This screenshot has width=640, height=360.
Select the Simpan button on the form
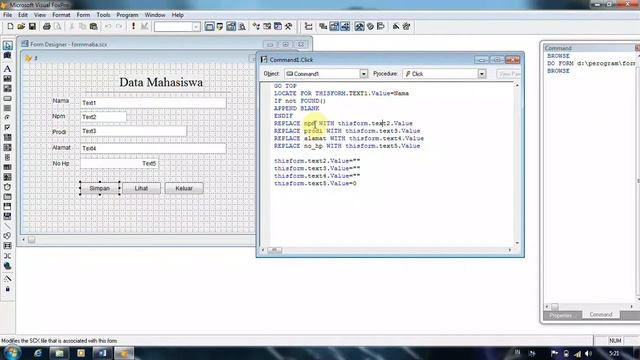(x=100, y=188)
